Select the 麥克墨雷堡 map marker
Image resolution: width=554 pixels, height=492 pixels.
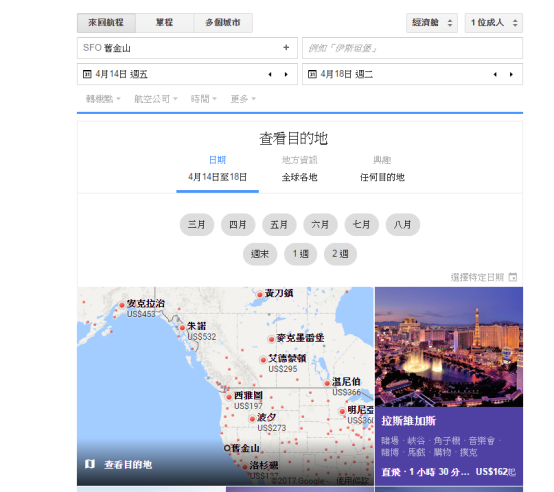tap(271, 339)
